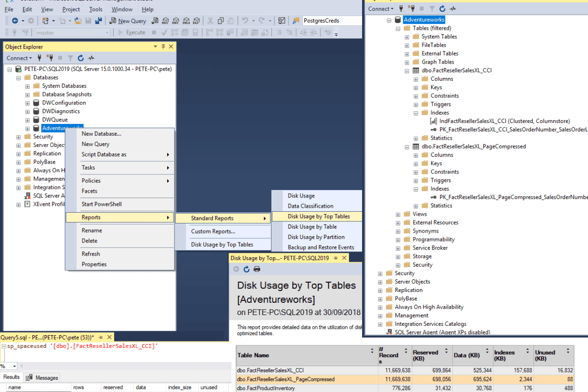Click the DAX query icon in the toolbar
Viewport: 588px width, 392px height.
(196, 21)
